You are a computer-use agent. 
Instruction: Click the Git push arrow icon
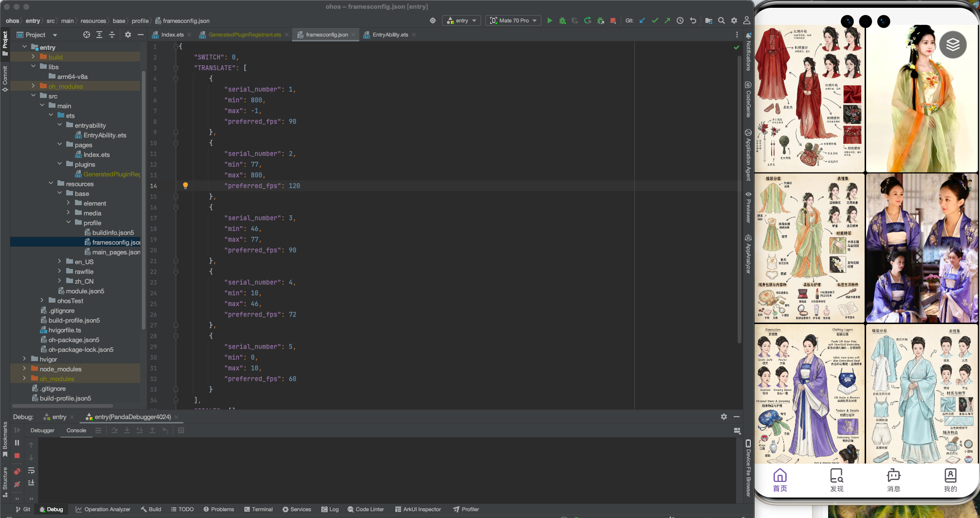tap(667, 20)
